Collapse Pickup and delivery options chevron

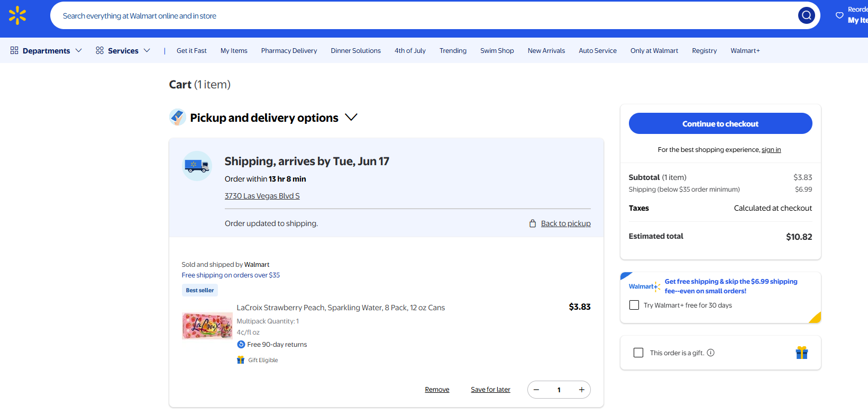[351, 117]
